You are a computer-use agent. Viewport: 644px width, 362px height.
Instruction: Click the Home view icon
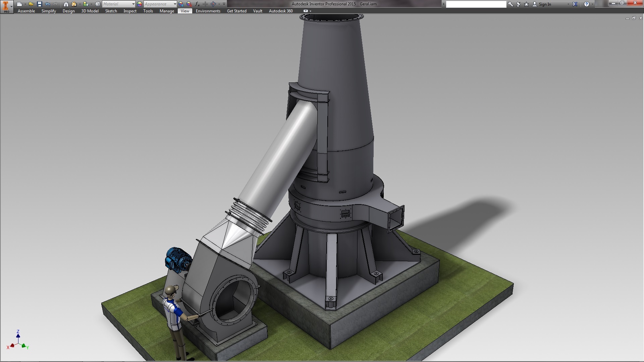66,4
